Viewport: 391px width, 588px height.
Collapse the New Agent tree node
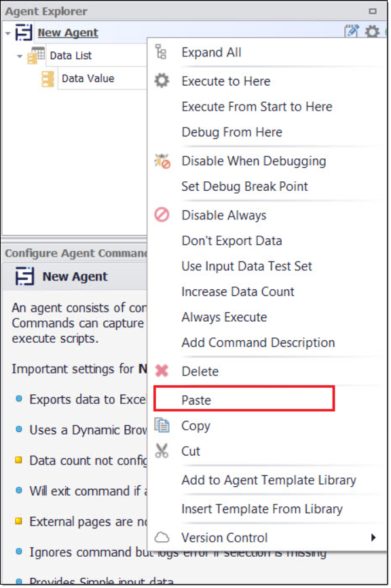coord(7,33)
